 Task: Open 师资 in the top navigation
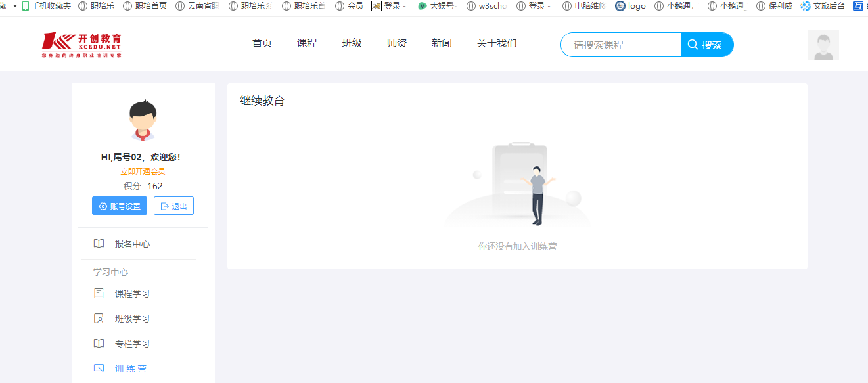point(397,43)
